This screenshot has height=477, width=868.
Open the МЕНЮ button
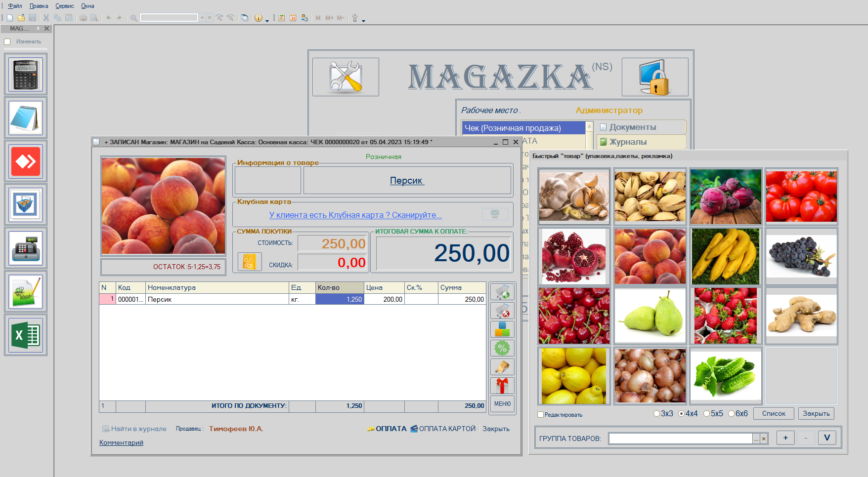[x=502, y=404]
